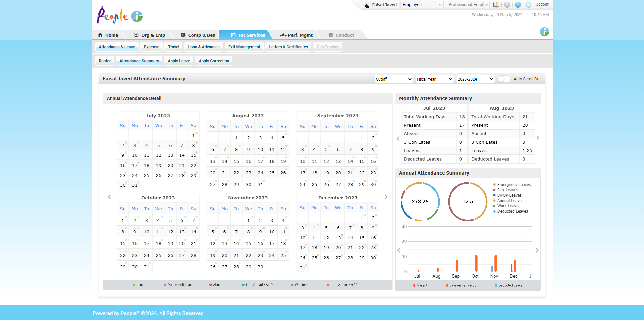Image resolution: width=644 pixels, height=320 pixels.
Task: Open Loan & Advances
Action: click(x=204, y=47)
